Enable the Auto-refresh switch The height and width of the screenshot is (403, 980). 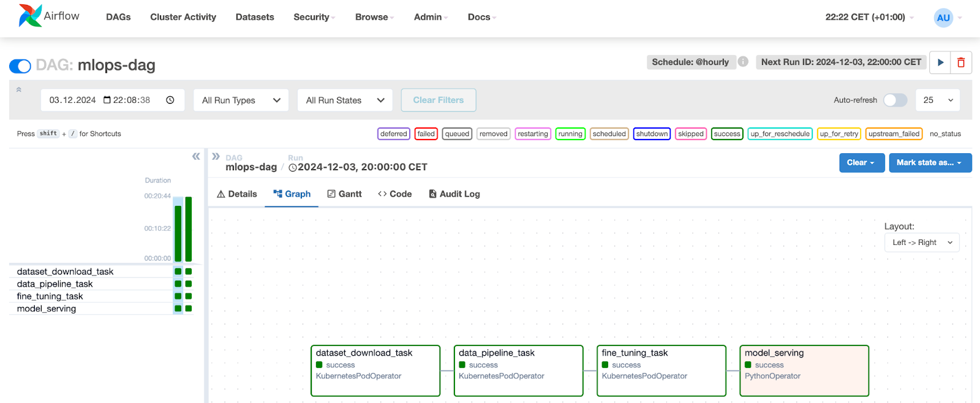(x=895, y=100)
